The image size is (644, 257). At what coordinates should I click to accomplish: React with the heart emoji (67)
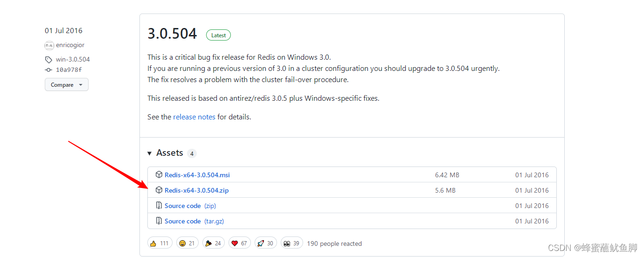pyautogui.click(x=239, y=243)
